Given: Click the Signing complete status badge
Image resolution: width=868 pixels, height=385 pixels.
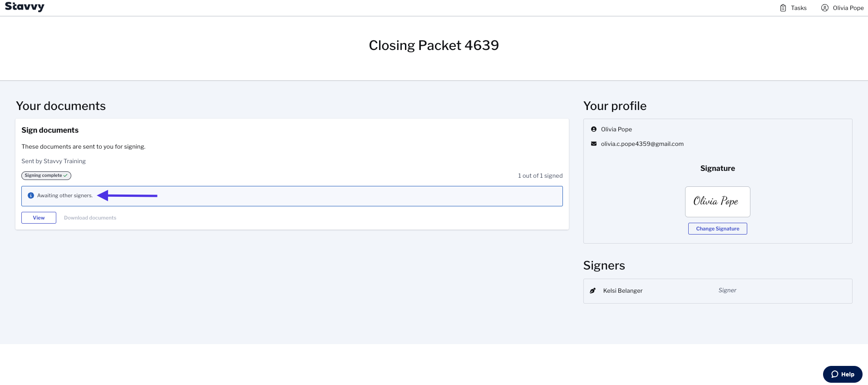Looking at the screenshot, I should [x=46, y=175].
